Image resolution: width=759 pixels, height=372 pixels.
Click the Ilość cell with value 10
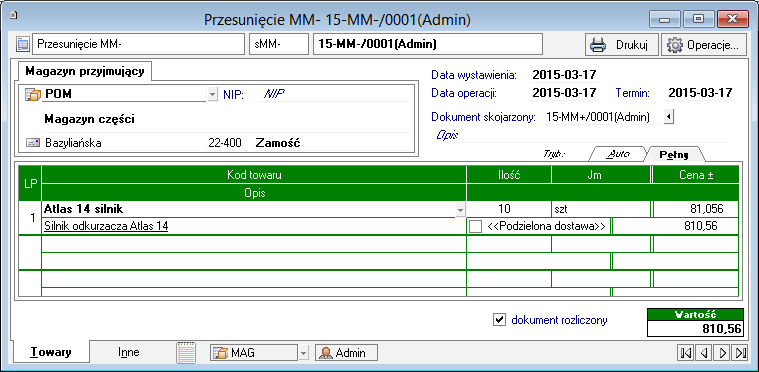pyautogui.click(x=508, y=209)
